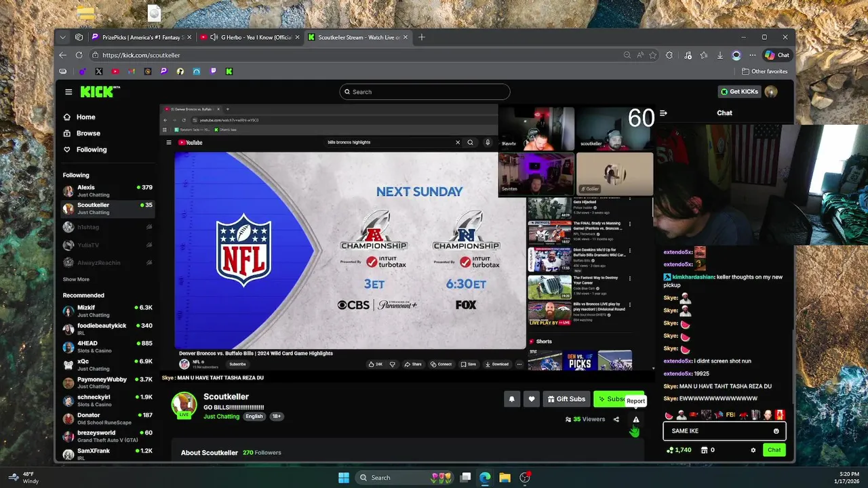Focus the Kick search box
This screenshot has width=868, height=488.
[x=425, y=91]
